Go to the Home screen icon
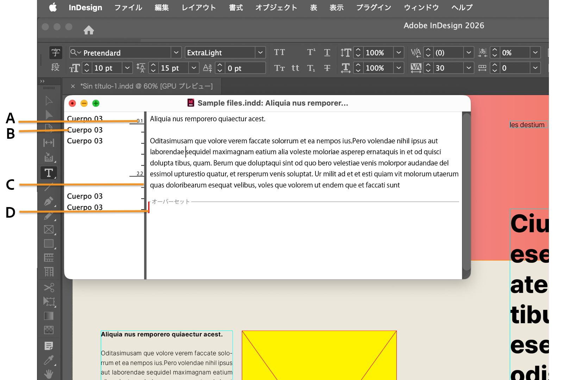Viewport: 588px width, 380px height. pos(89,30)
